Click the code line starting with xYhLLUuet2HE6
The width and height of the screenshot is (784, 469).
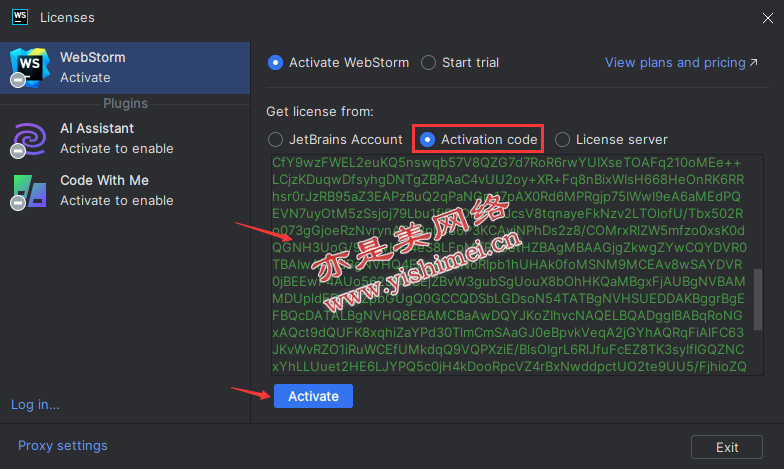point(510,366)
